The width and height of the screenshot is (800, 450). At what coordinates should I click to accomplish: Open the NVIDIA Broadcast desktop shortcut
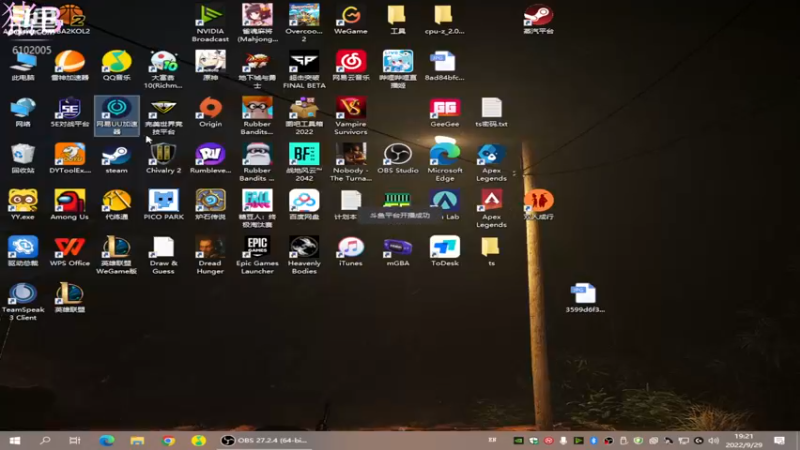click(x=210, y=23)
